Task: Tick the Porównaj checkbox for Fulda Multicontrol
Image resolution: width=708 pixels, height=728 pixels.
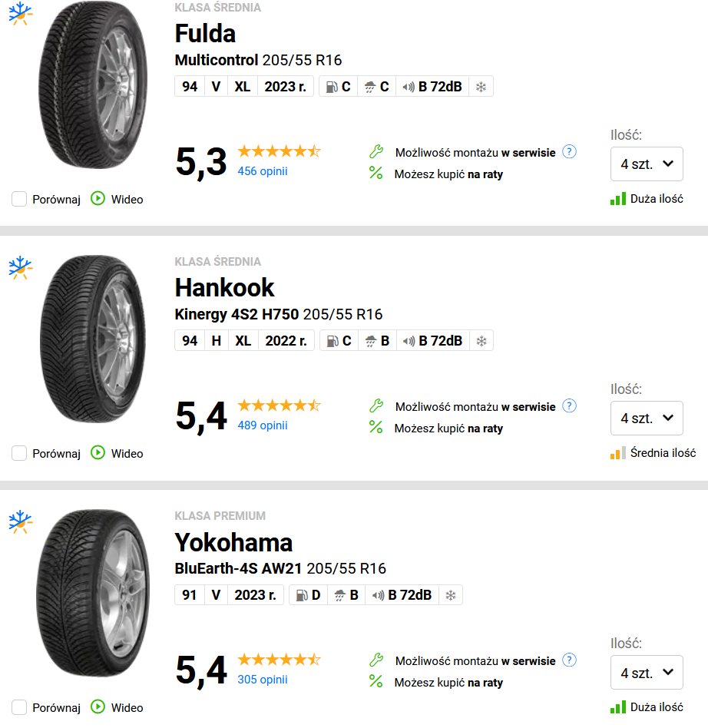Action: point(19,199)
